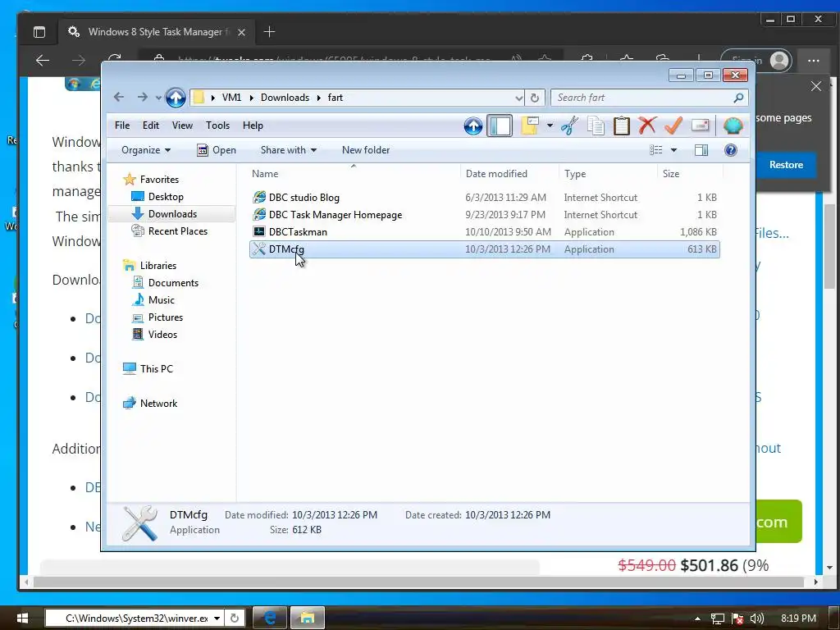This screenshot has height=630, width=840.
Task: Open the Organize dropdown
Action: click(x=146, y=150)
